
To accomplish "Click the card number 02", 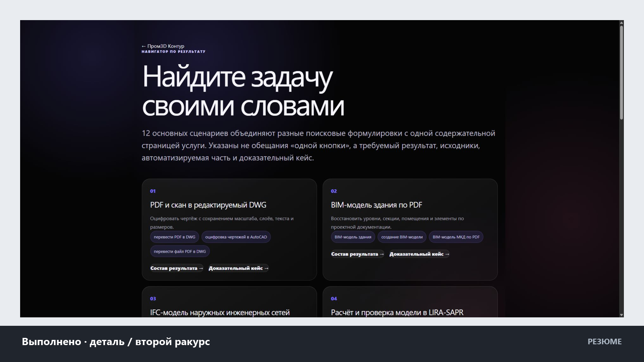I will tap(334, 191).
